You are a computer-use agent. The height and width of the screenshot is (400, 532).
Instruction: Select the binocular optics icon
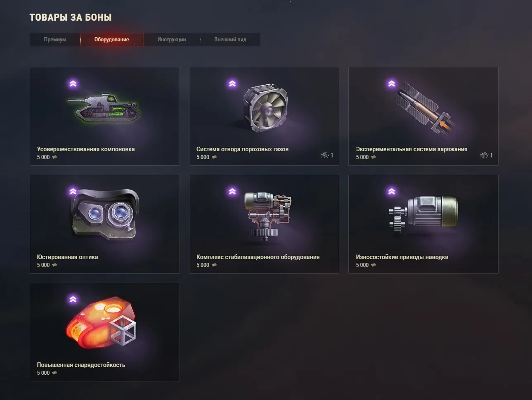click(x=106, y=214)
